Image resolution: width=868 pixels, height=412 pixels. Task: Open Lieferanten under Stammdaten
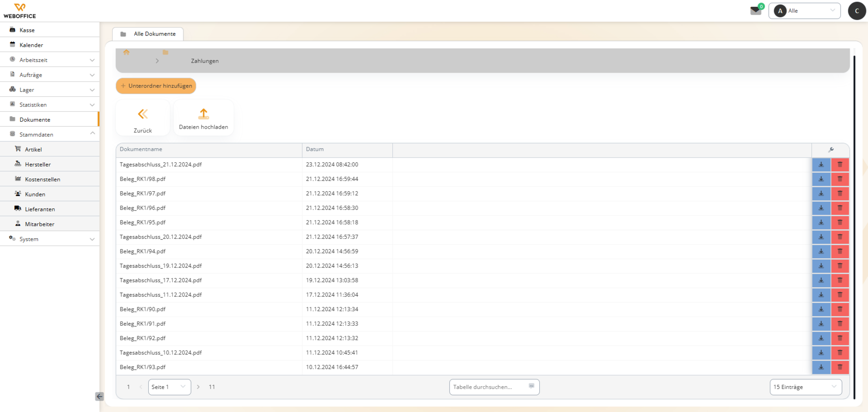50,209
